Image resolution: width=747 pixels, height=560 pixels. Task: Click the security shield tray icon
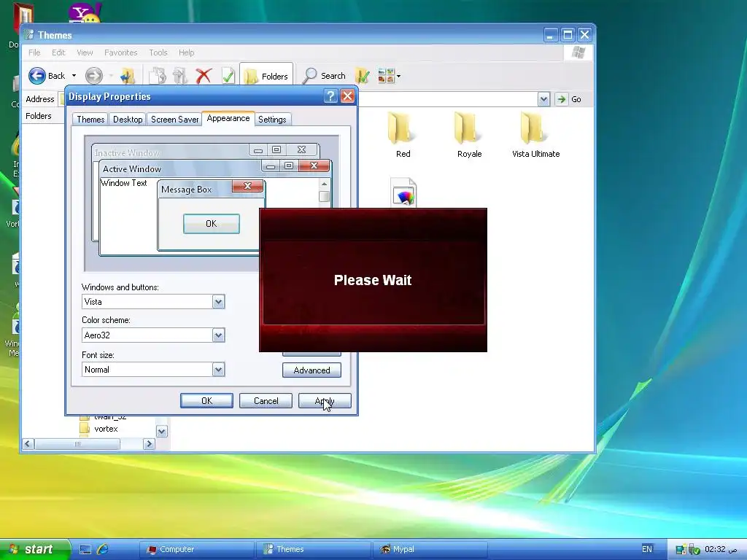[694, 550]
